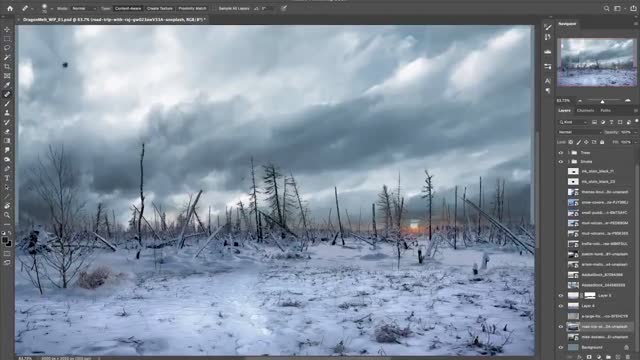
Task: Switch to the Channels tab
Action: (585, 111)
